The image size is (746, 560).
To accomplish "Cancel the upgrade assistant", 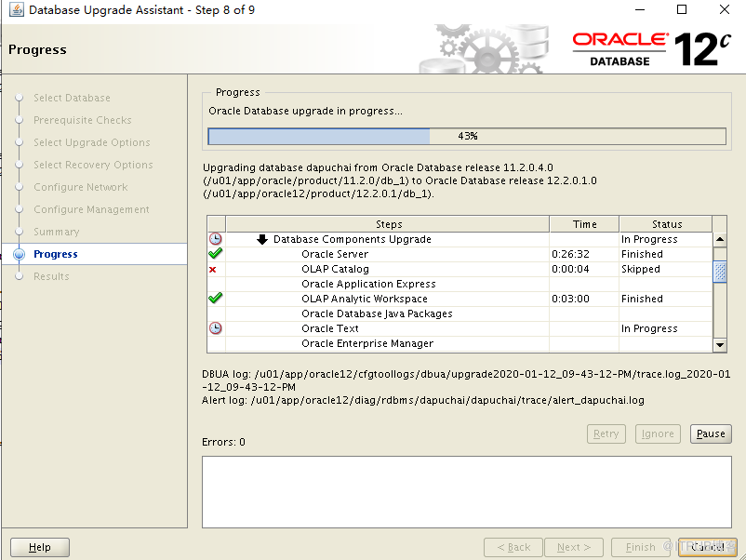I will (x=708, y=547).
